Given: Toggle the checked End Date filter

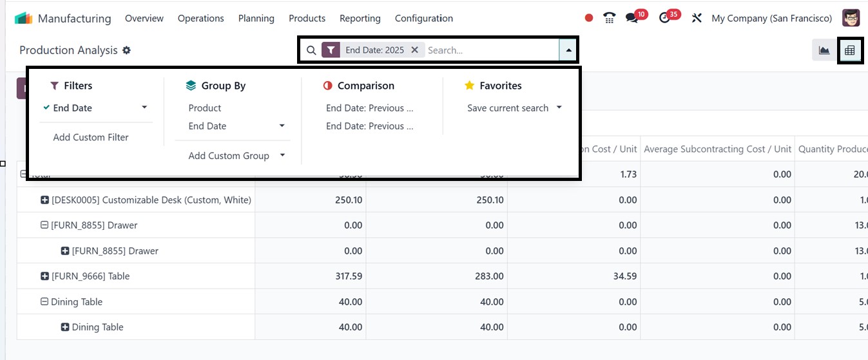Looking at the screenshot, I should (x=73, y=108).
